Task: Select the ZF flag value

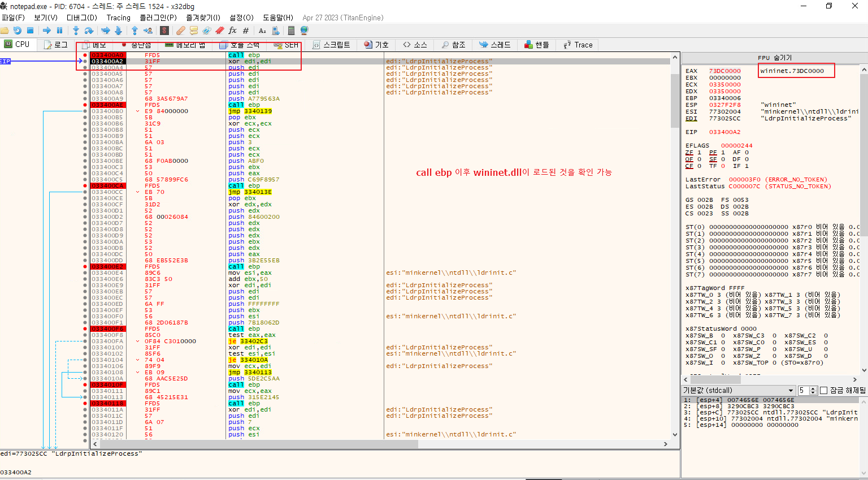Action: click(699, 153)
